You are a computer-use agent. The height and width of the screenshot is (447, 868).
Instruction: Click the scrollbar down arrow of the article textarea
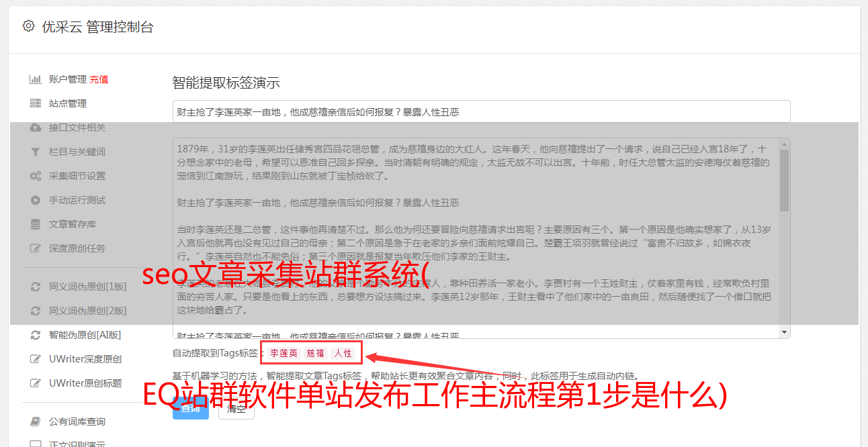click(x=785, y=333)
